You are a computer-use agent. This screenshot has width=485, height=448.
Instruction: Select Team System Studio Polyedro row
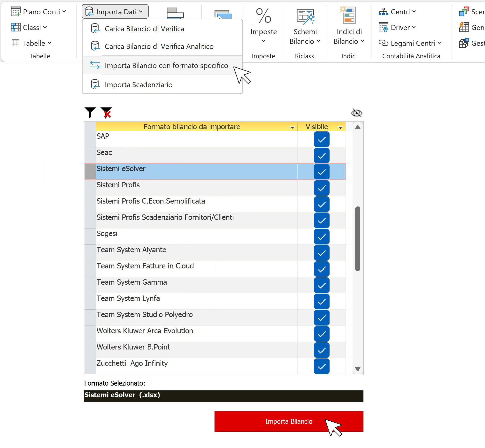point(215,318)
